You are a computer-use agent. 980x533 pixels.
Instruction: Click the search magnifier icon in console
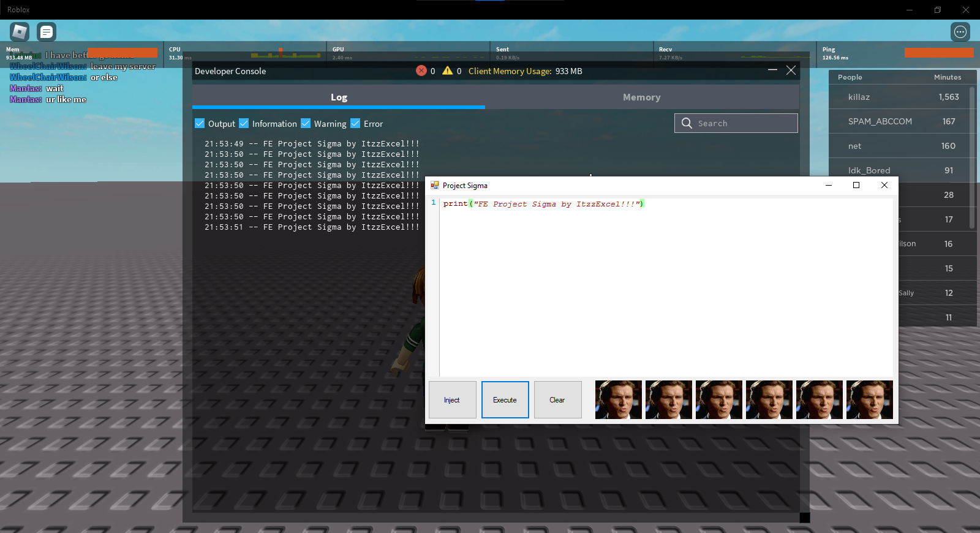tap(687, 123)
